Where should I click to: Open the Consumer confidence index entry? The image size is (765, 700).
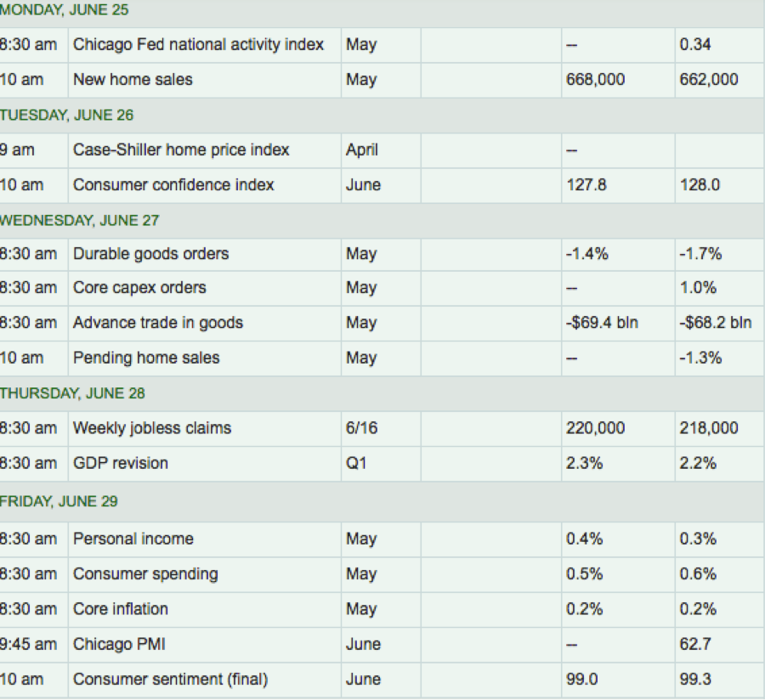click(173, 185)
